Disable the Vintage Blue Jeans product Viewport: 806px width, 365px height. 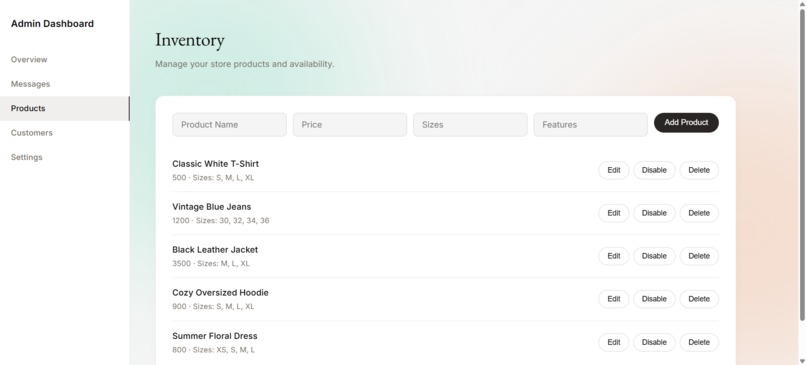coord(654,213)
